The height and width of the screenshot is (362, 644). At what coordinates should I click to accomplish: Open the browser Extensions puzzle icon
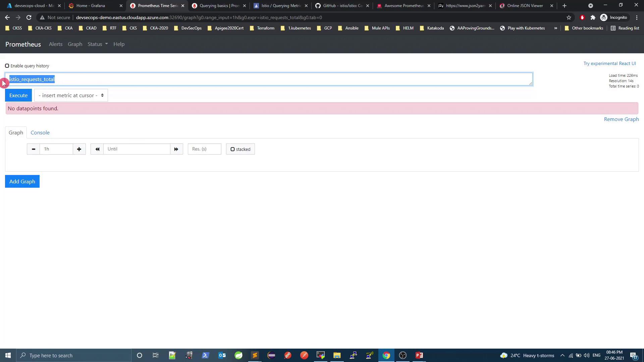coord(593,17)
